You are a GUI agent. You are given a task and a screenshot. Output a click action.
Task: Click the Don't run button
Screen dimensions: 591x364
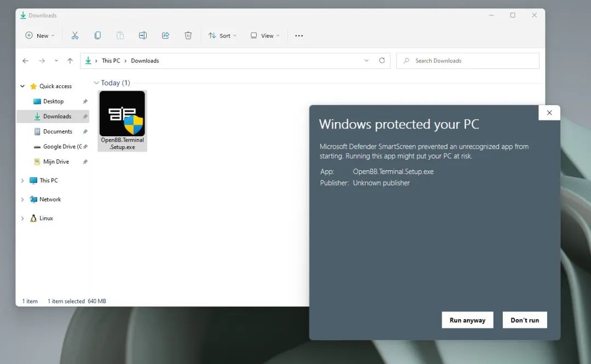[525, 320]
